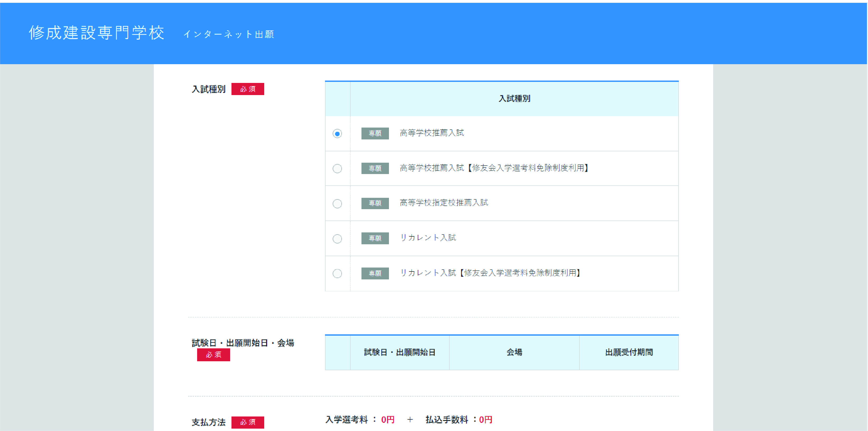This screenshot has height=431, width=868.
Task: Click red 必須 badge next to 入試種別
Action: (248, 89)
